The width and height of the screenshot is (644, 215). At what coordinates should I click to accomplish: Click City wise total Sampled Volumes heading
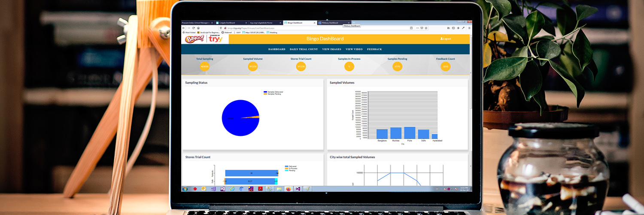coord(352,157)
